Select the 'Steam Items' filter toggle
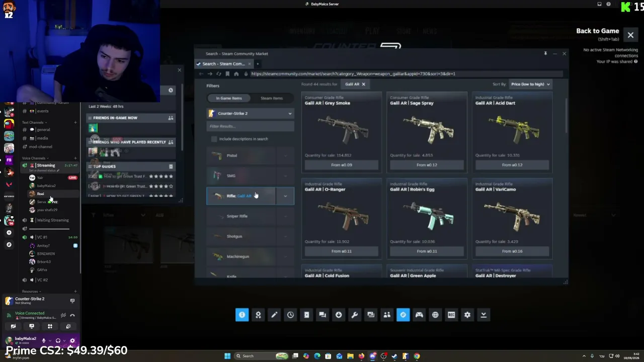This screenshot has height=362, width=644. pos(271,98)
